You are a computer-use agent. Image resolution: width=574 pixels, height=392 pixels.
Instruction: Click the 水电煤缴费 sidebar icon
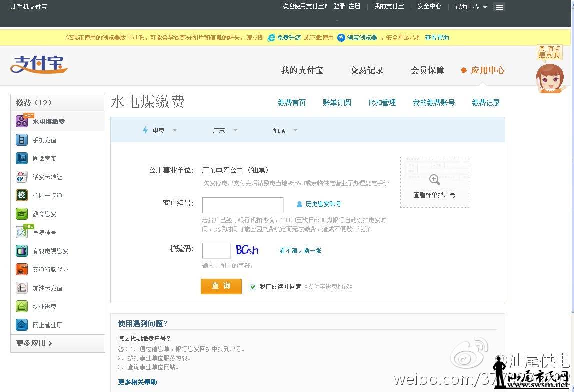[x=21, y=121]
